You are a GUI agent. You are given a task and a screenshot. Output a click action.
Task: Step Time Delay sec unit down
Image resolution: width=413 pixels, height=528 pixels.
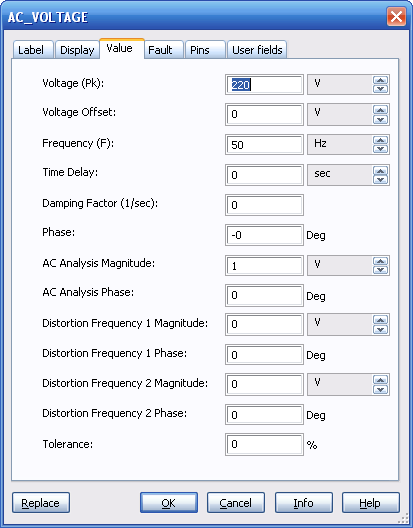[381, 180]
